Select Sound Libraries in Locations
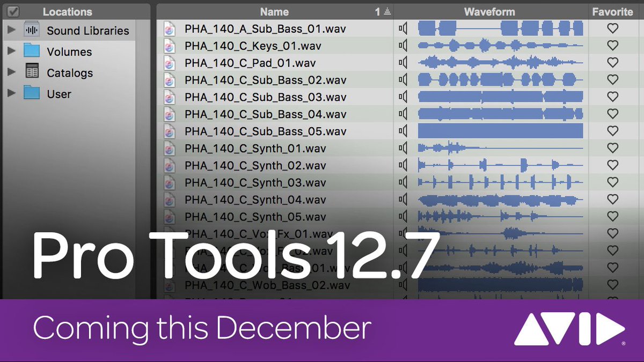The image size is (644, 362). point(88,31)
